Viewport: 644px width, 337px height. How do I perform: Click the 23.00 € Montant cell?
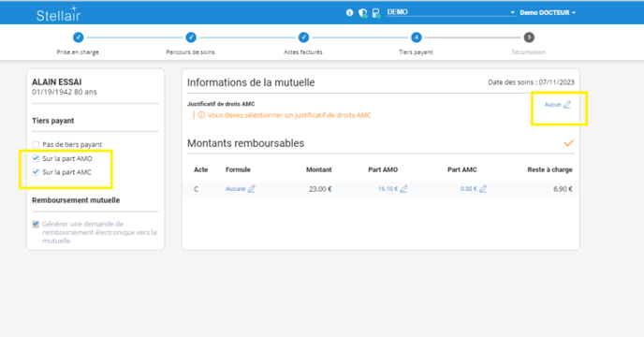(x=320, y=189)
